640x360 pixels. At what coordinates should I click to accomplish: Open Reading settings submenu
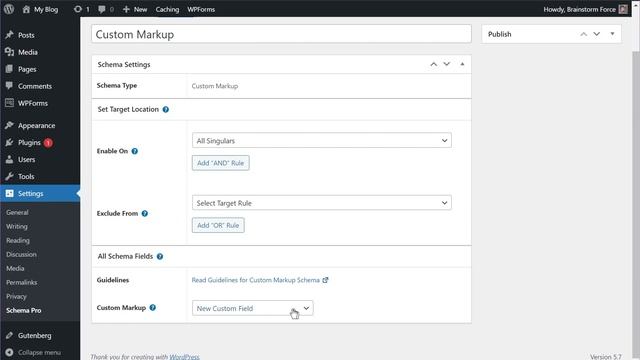pos(18,240)
